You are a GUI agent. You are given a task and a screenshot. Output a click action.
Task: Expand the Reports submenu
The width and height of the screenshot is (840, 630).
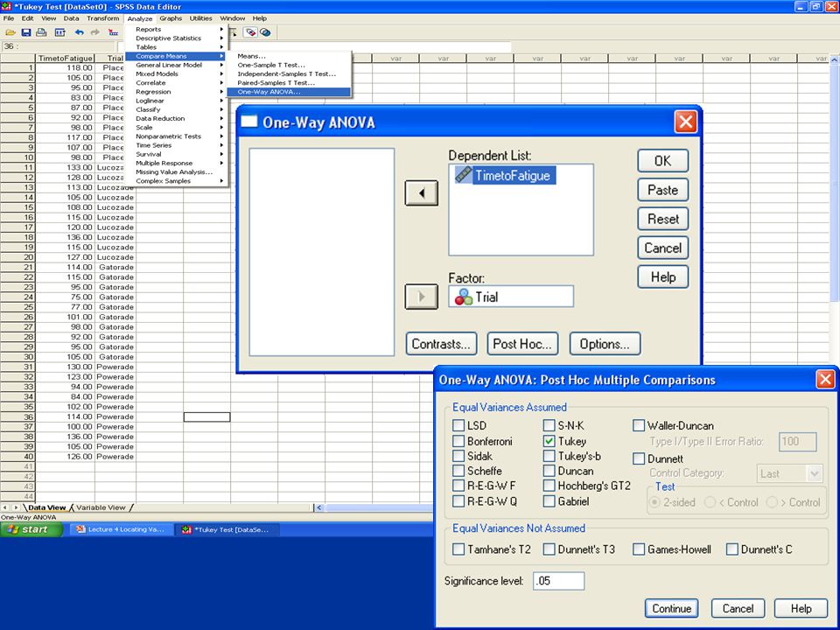pyautogui.click(x=177, y=30)
